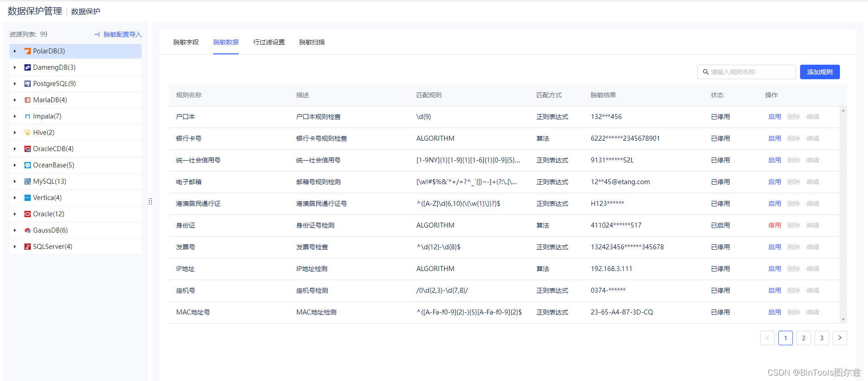Click the Oracle(12) red icon

(28, 214)
